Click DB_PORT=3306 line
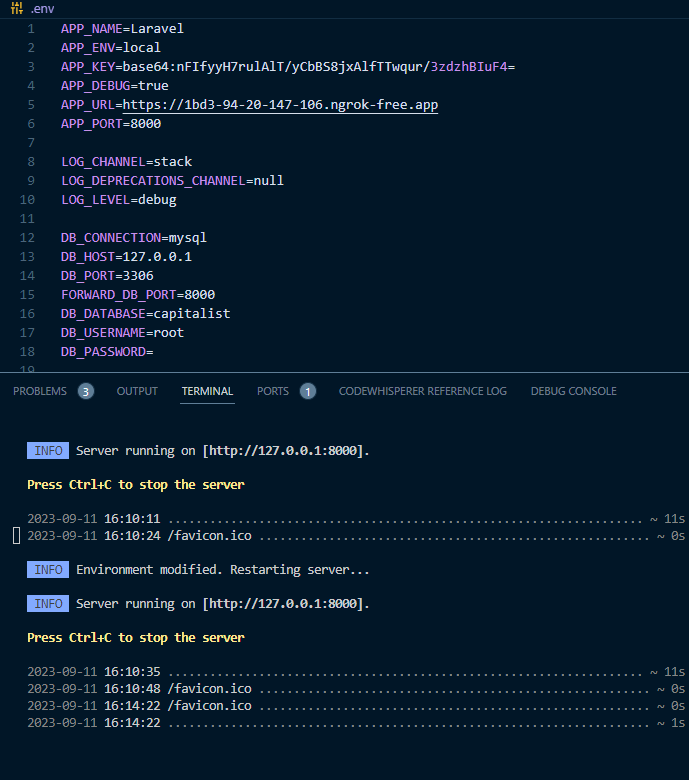Screen dimensions: 689x780 [x=107, y=276]
